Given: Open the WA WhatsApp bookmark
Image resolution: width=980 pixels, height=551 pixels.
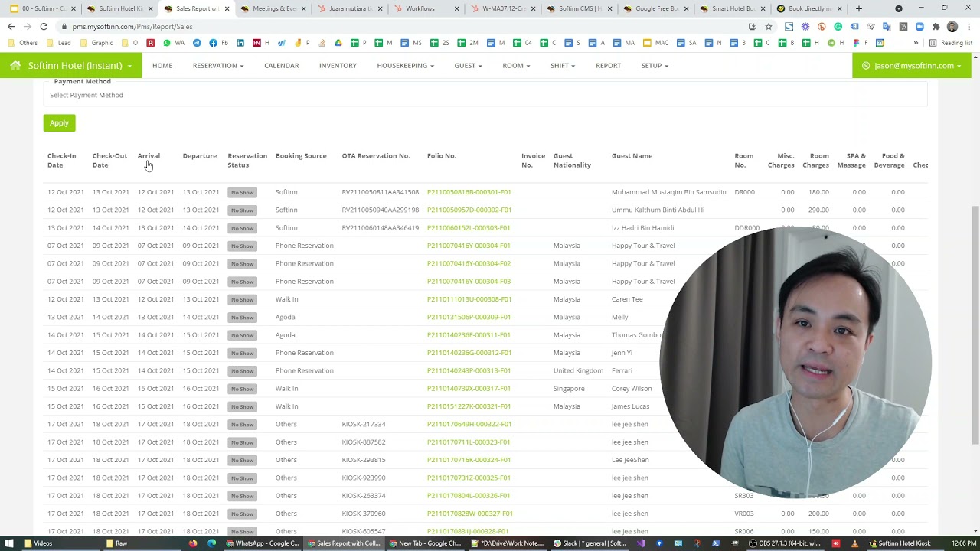Looking at the screenshot, I should [x=174, y=43].
